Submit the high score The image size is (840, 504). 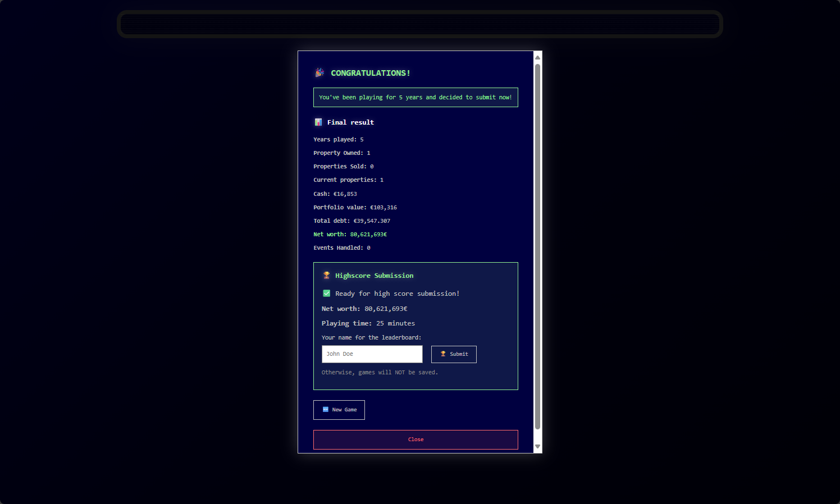[454, 354]
